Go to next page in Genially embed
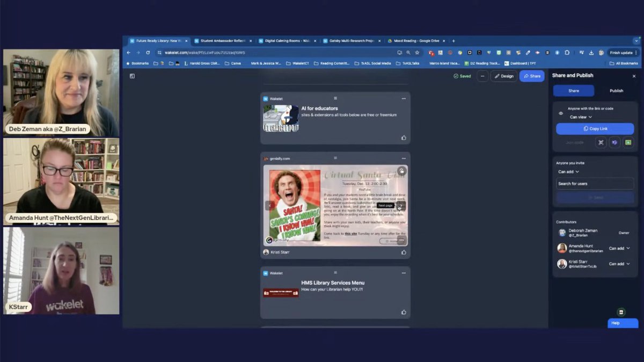The image size is (644, 362). coord(401,205)
